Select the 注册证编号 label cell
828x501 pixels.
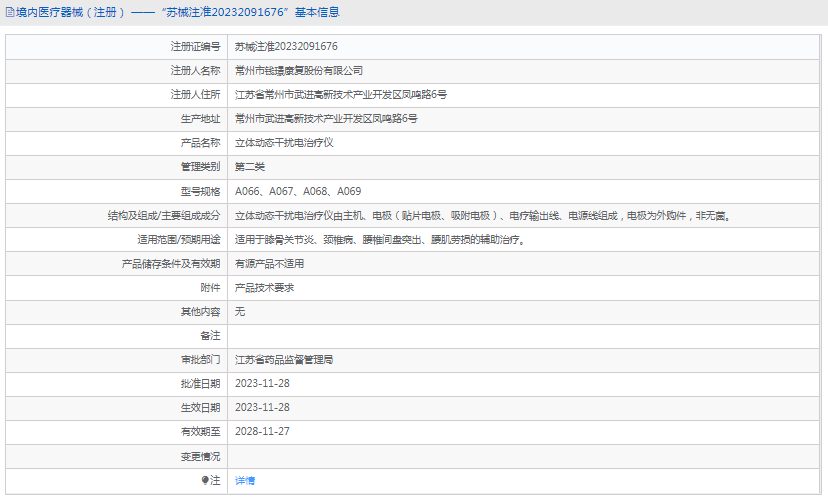coord(117,46)
